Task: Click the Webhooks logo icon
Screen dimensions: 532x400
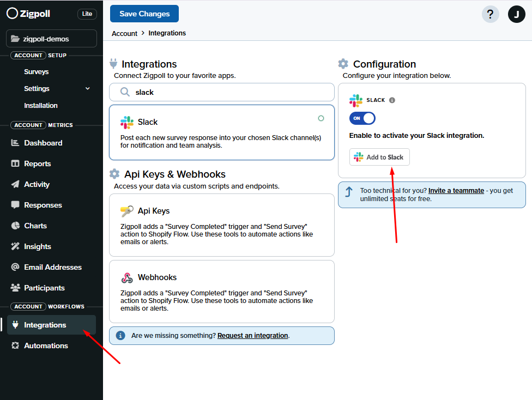Action: (127, 277)
